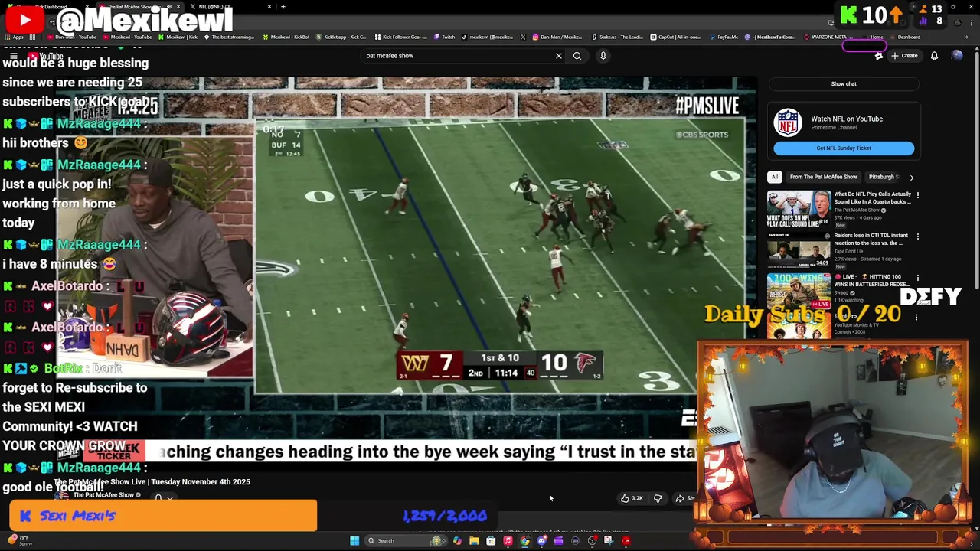
Task: Click Show chat button
Action: click(x=844, y=84)
